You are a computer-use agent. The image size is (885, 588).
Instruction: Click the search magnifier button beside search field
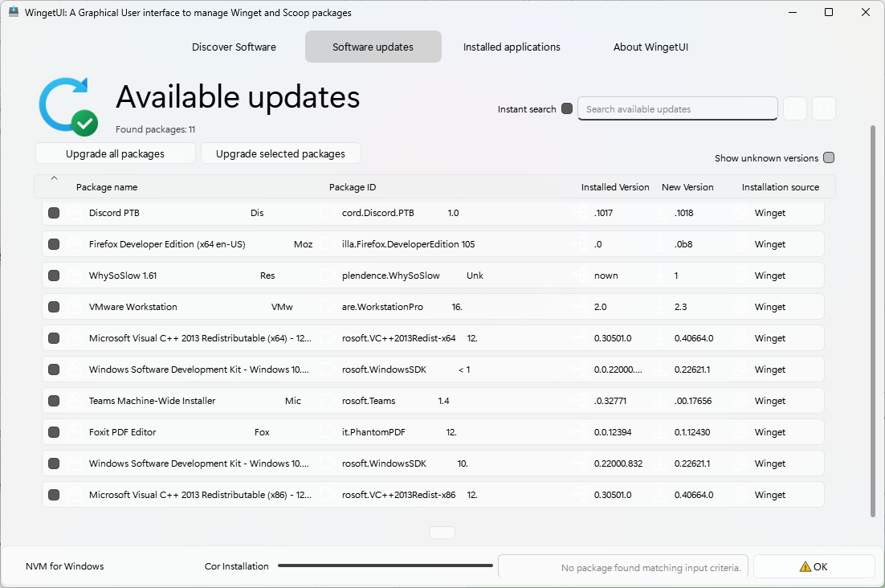[x=795, y=108]
